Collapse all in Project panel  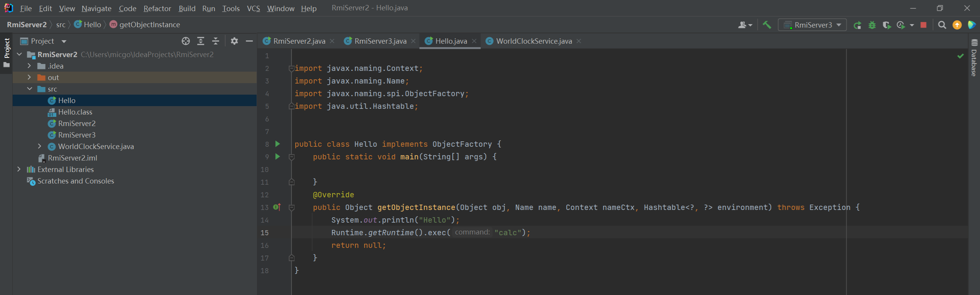pos(216,41)
